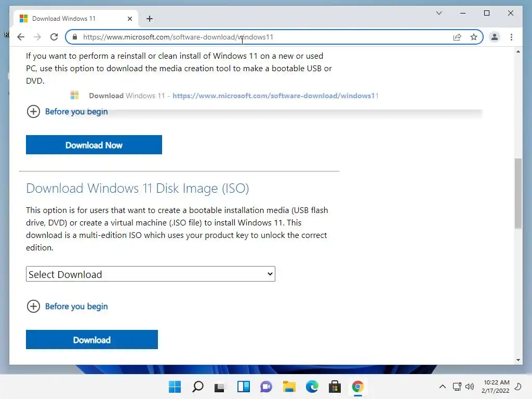
Task: Click the Download Now button
Action: pyautogui.click(x=94, y=145)
